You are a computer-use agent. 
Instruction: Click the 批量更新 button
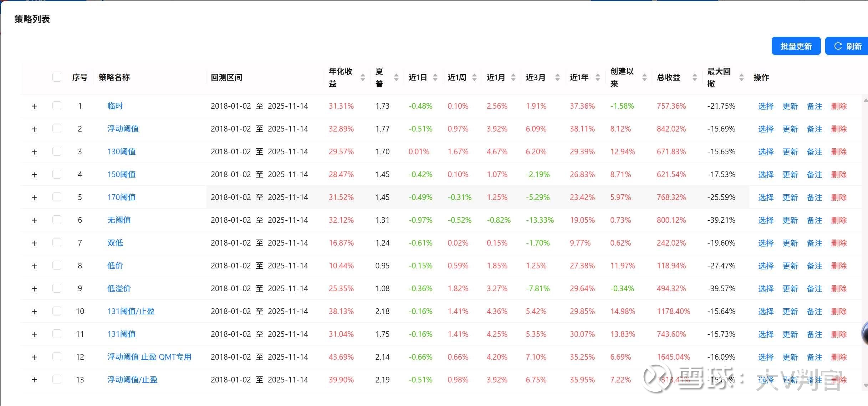(x=796, y=46)
